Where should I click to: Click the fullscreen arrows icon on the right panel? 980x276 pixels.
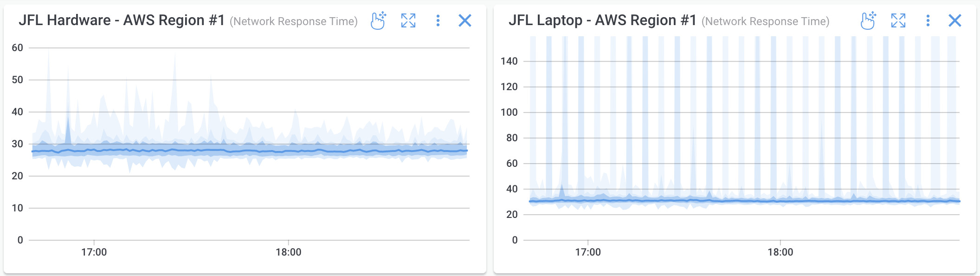tap(899, 20)
